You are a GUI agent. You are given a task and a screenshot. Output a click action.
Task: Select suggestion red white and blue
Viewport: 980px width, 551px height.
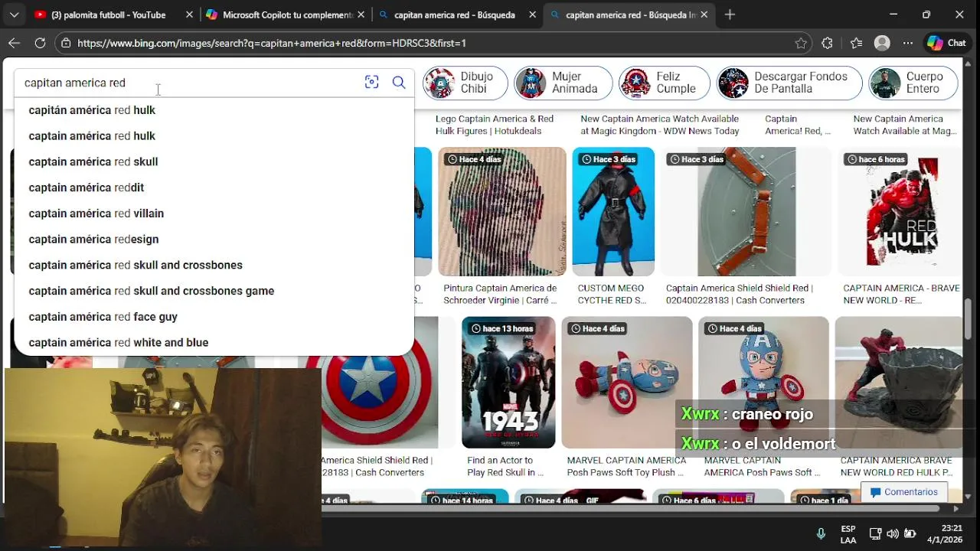click(x=214, y=343)
